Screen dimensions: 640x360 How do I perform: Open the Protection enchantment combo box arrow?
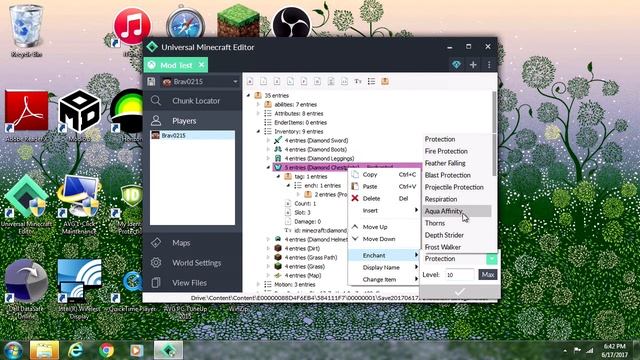[x=492, y=259]
